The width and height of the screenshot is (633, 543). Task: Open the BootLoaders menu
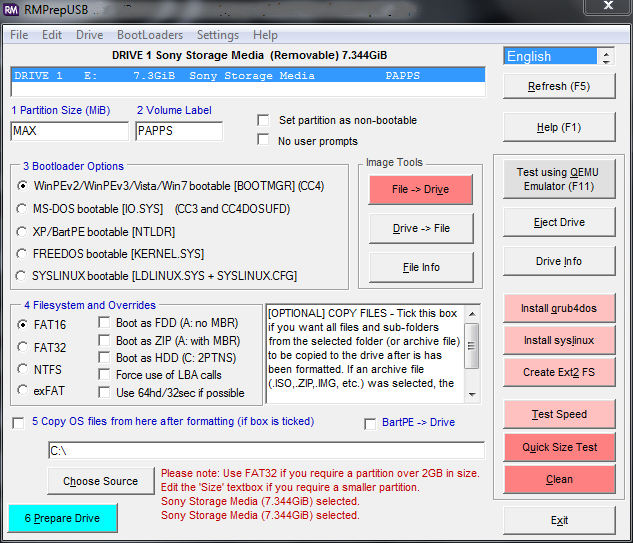click(x=150, y=34)
